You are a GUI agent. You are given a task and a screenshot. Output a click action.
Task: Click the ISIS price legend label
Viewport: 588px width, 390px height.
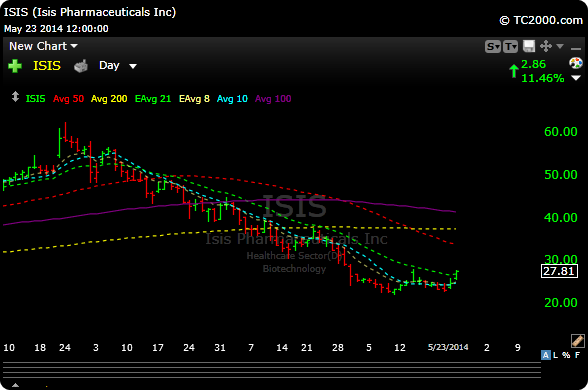point(35,99)
